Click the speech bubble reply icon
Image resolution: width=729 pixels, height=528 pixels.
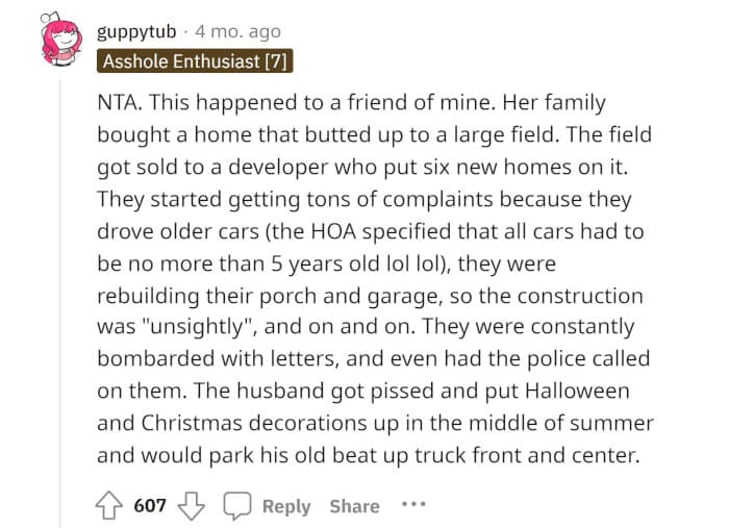[237, 505]
